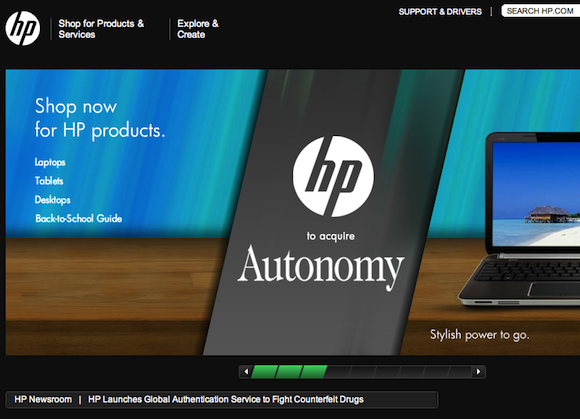Open the Back-to-School Guide link

pyautogui.click(x=78, y=219)
